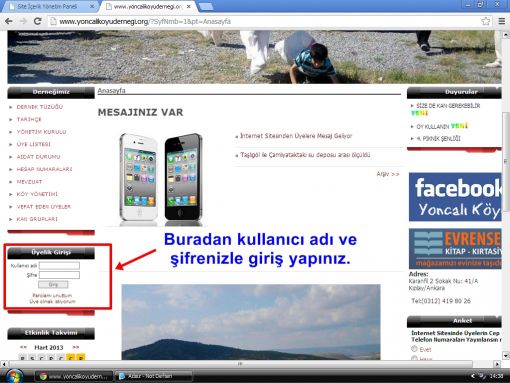The width and height of the screenshot is (510, 383).
Task: Open the Üye Listesi menu item
Action: tap(34, 144)
